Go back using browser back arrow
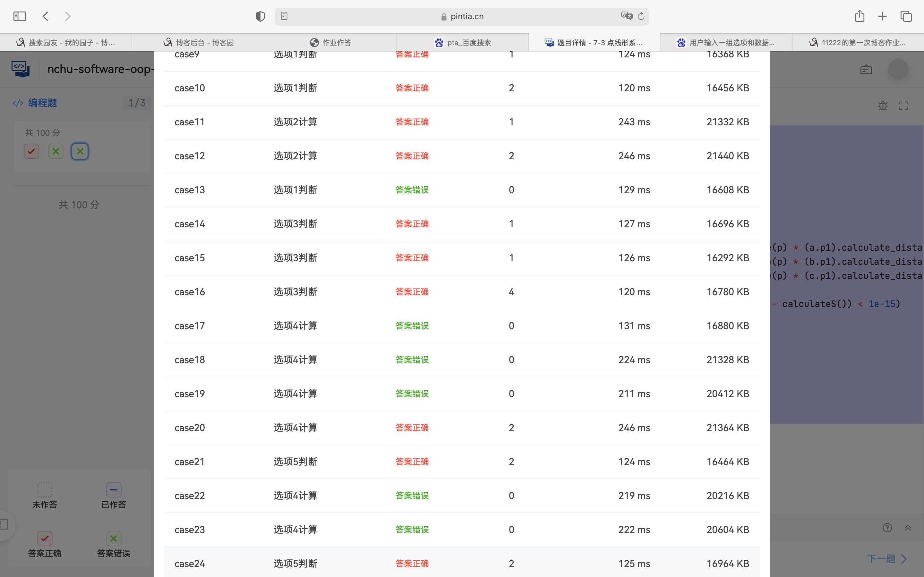Viewport: 924px width, 577px height. [46, 16]
